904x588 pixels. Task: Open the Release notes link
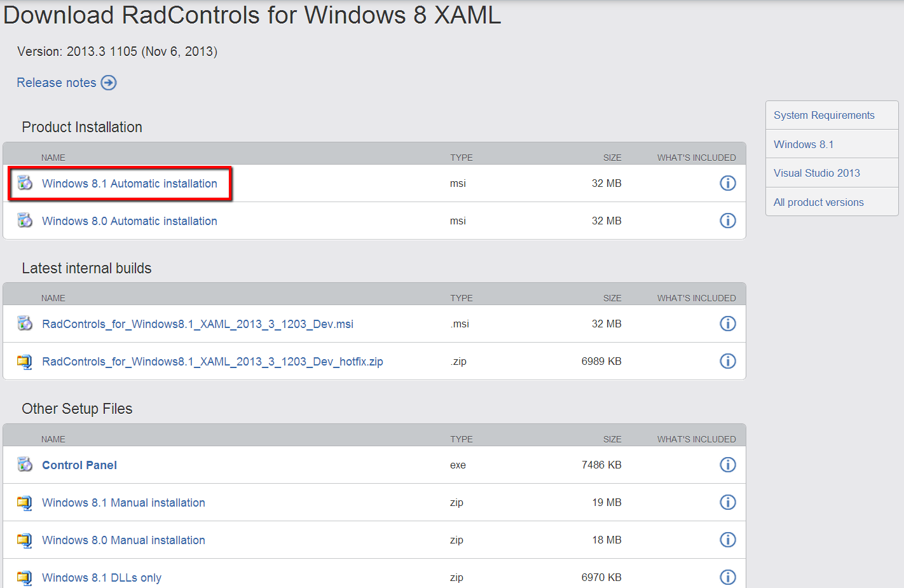pyautogui.click(x=57, y=83)
